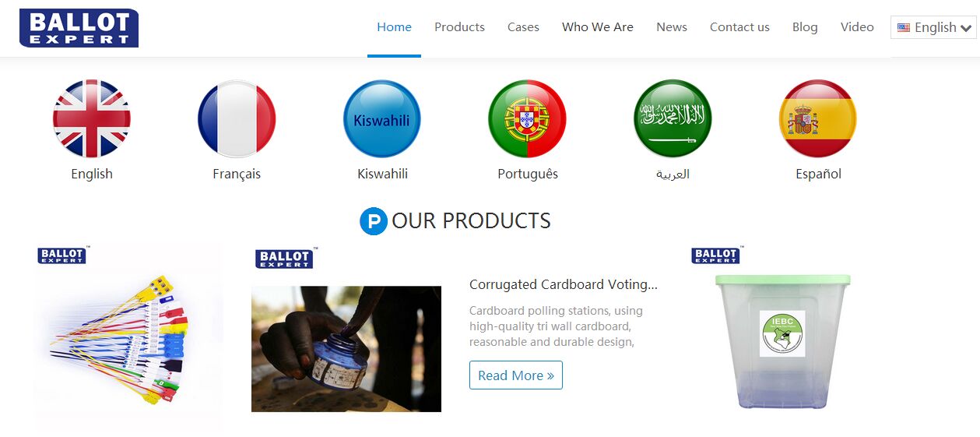Viewport: 980px width, 437px height.
Task: Pick the Portuguese flag icon
Action: [527, 119]
